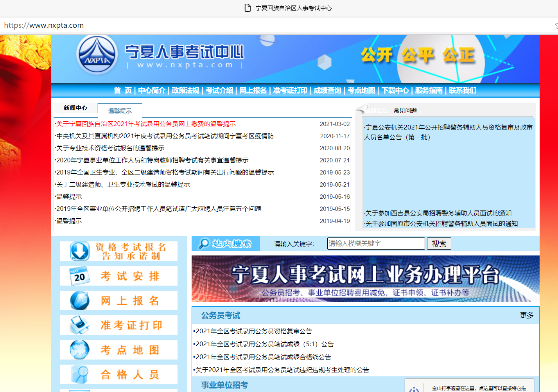Screen dimensions: 558x392
Task: Open 2021年公务员笔试违纪违规考生处理公告
Action: [282, 370]
